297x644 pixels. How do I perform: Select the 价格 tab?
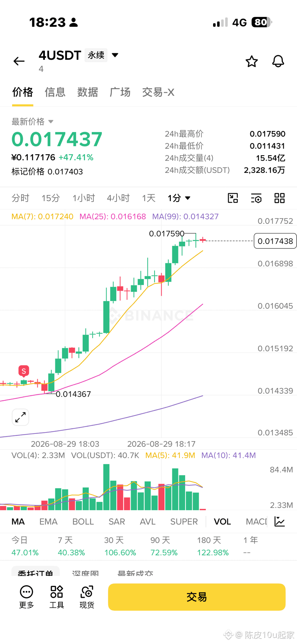(23, 92)
